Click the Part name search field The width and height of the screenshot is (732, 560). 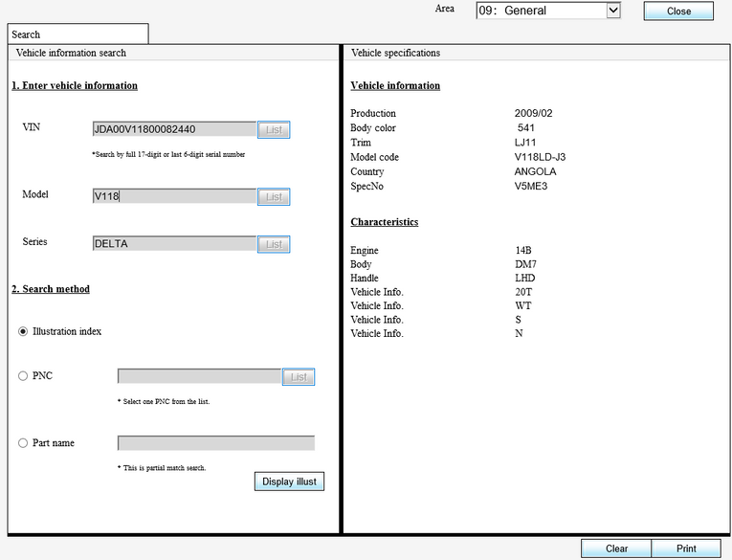click(215, 443)
